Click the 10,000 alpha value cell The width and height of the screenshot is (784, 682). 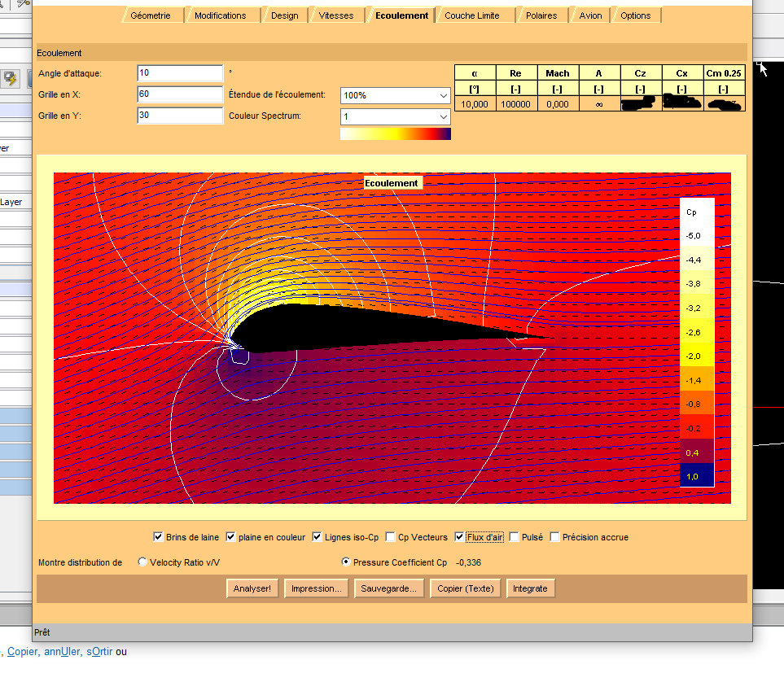[x=475, y=104]
